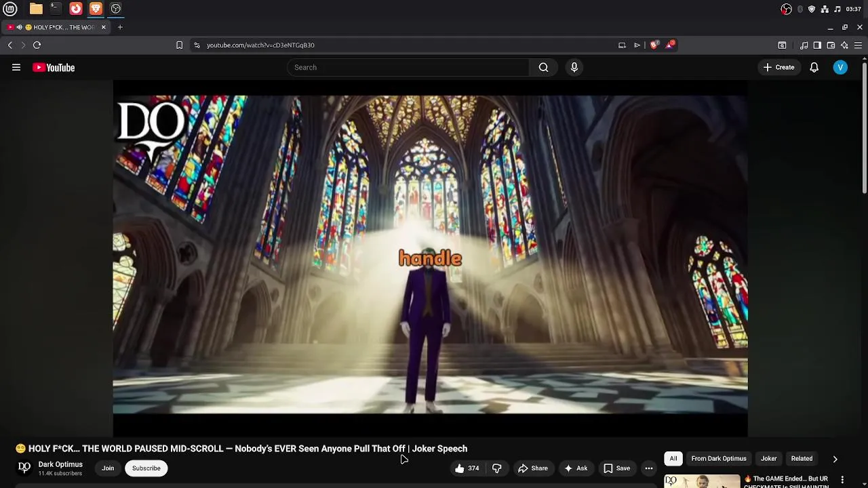
Task: Open a new browser tab
Action: 120,27
